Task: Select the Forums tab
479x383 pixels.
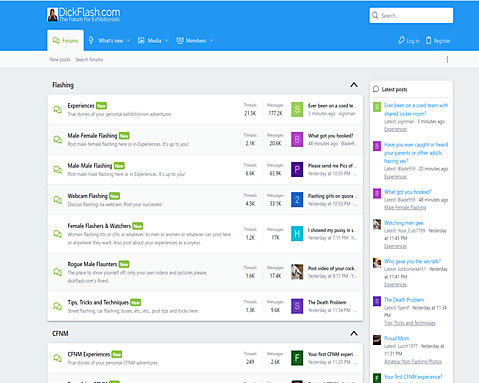Action: pos(65,41)
